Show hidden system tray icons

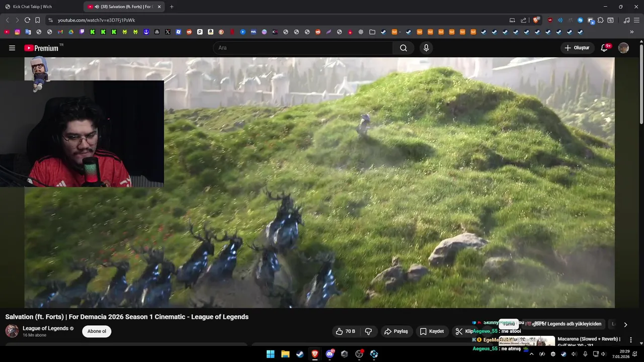tap(531, 354)
